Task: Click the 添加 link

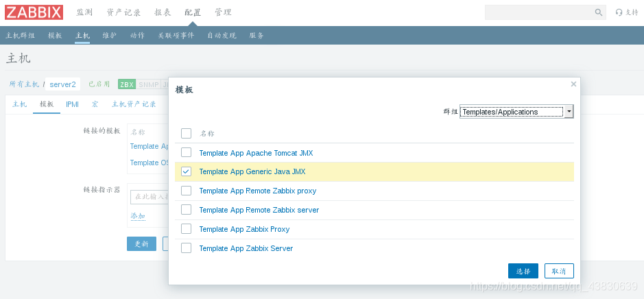Action: click(138, 216)
